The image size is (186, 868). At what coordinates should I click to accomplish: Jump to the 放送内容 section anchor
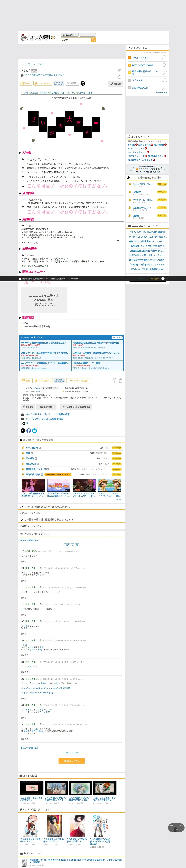tap(34, 93)
